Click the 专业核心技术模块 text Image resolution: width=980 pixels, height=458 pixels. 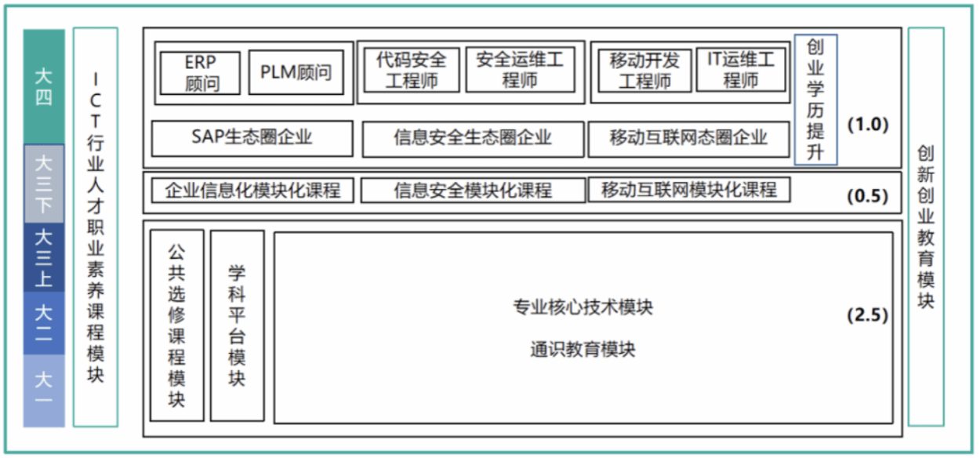[x=583, y=307]
